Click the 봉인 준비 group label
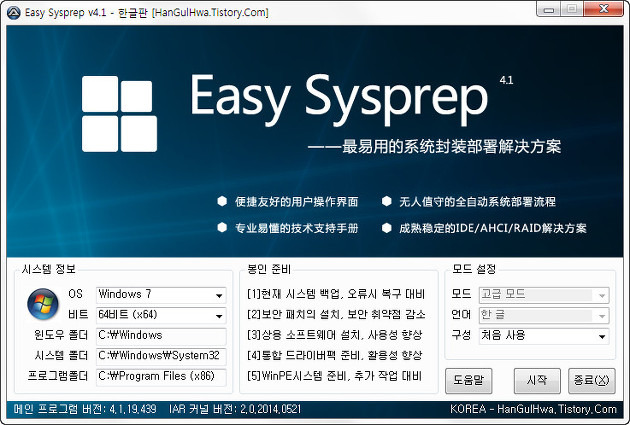This screenshot has height=425, width=630. pos(269,269)
